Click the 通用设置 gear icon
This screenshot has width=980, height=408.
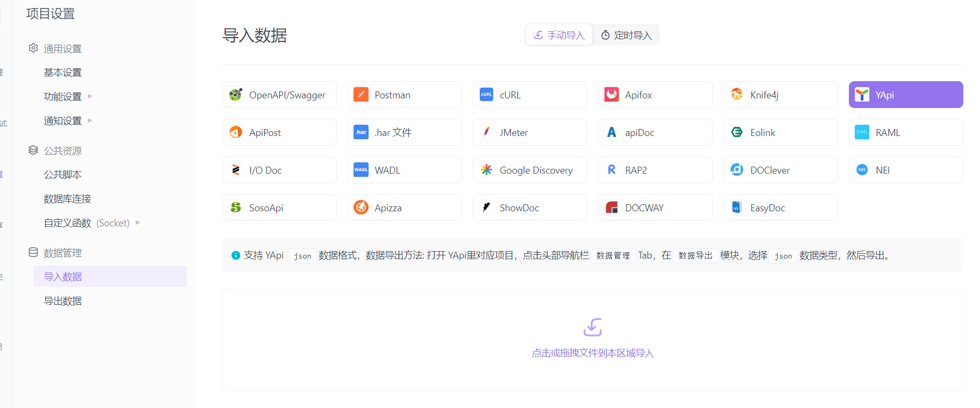click(x=33, y=48)
